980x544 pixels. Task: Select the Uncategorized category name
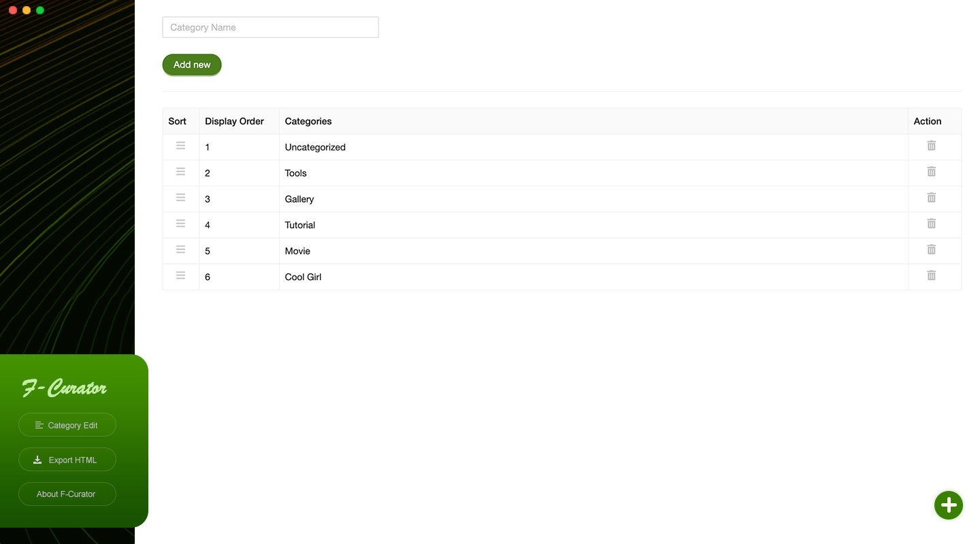click(315, 147)
